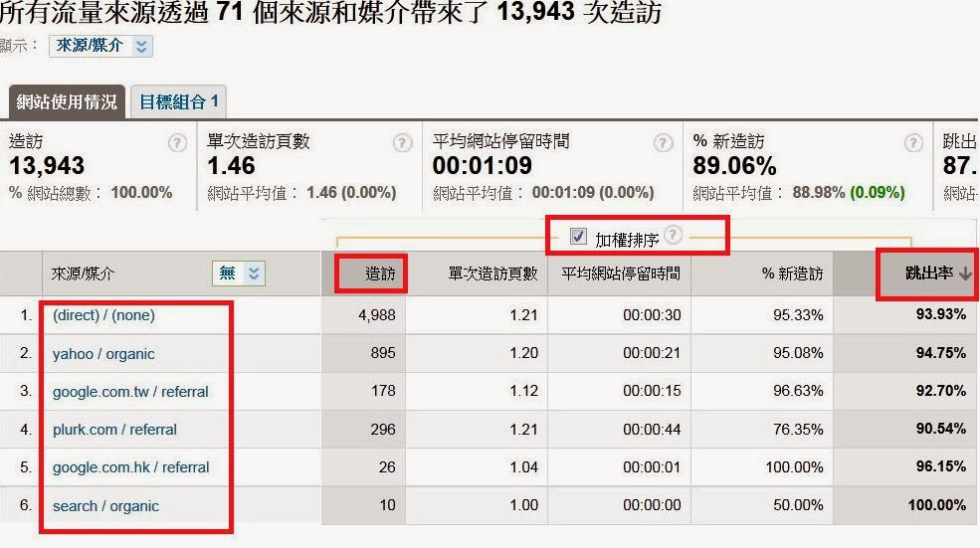Open the (direct) / (none) source link

pyautogui.click(x=103, y=315)
